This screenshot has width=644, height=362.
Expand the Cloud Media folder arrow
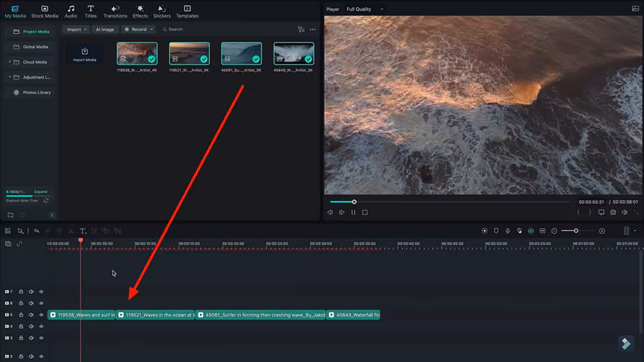coord(9,62)
